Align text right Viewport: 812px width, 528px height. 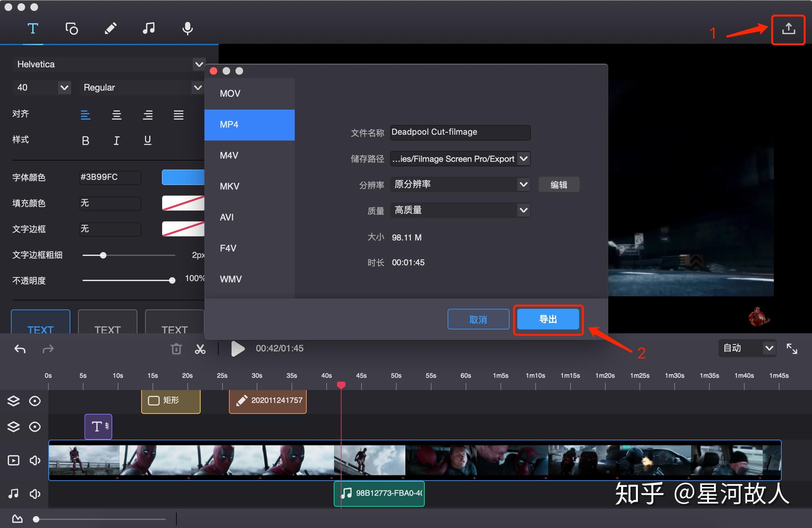click(148, 115)
